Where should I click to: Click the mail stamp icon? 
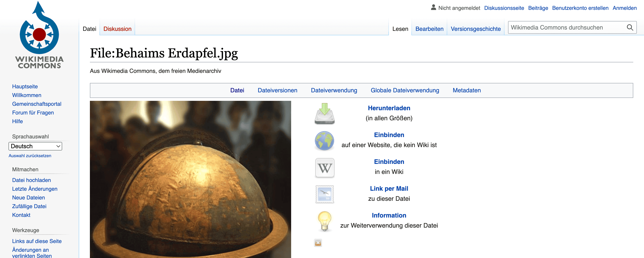click(x=324, y=195)
